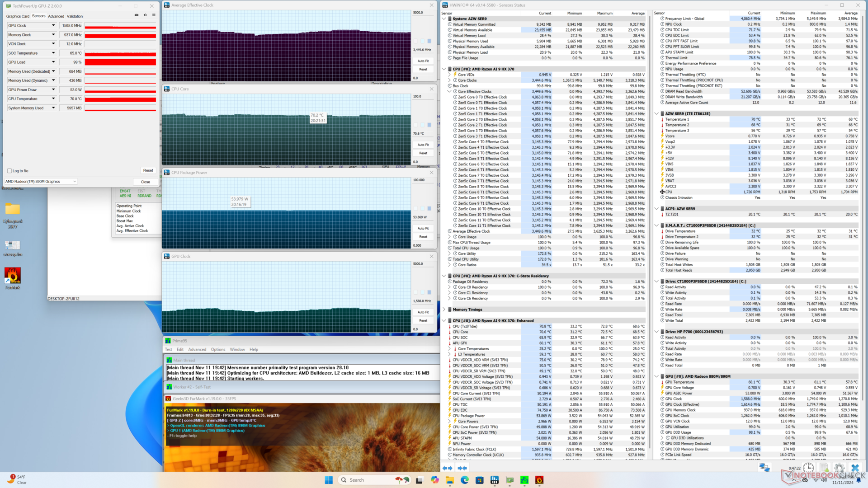Open the Prime95 Options menu
The height and width of the screenshot is (488, 868).
tap(217, 349)
